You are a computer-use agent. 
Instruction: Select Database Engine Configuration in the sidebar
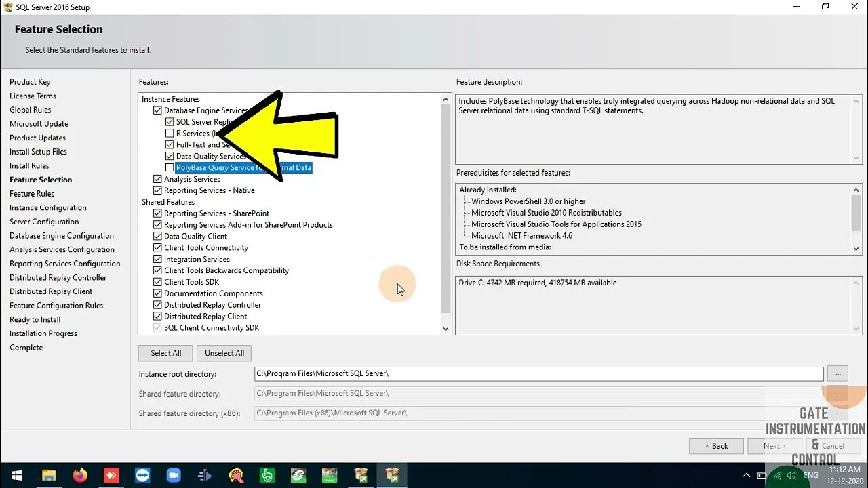coord(62,236)
